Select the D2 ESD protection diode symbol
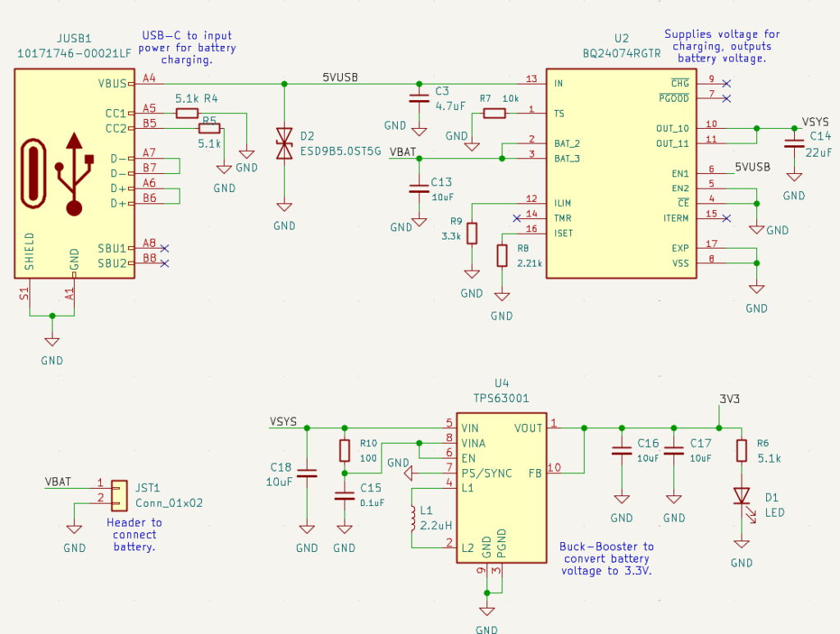The image size is (840, 634). 285,144
